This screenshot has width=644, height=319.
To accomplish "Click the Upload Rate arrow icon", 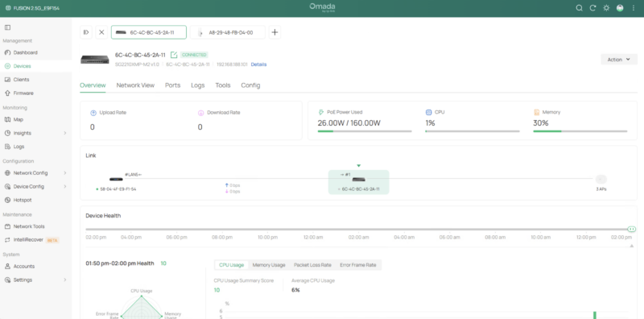I will [93, 113].
